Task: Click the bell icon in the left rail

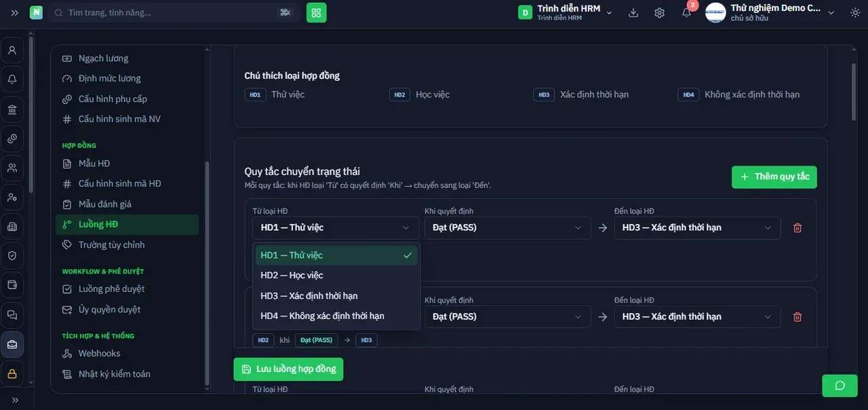Action: [x=12, y=79]
